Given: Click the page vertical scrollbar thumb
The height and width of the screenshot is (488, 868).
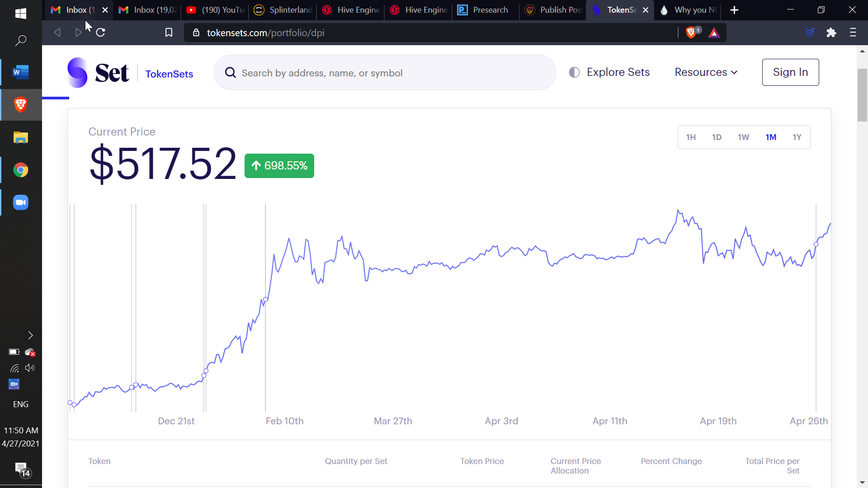Looking at the screenshot, I should click(862, 95).
